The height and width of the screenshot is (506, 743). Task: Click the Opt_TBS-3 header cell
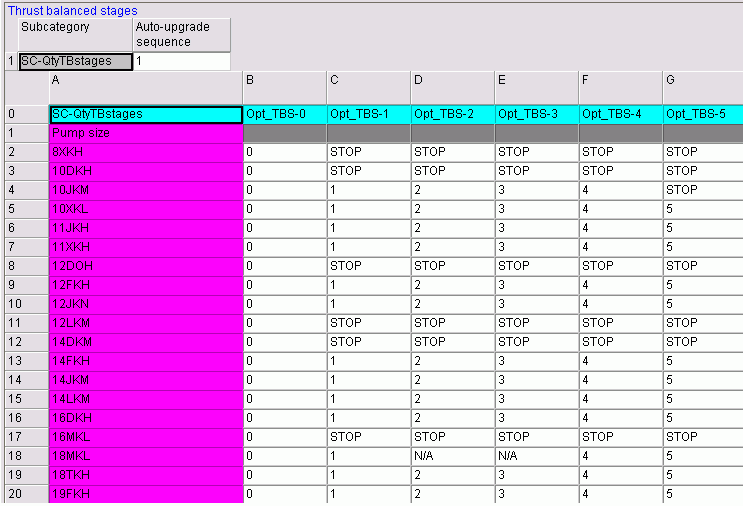point(536,115)
